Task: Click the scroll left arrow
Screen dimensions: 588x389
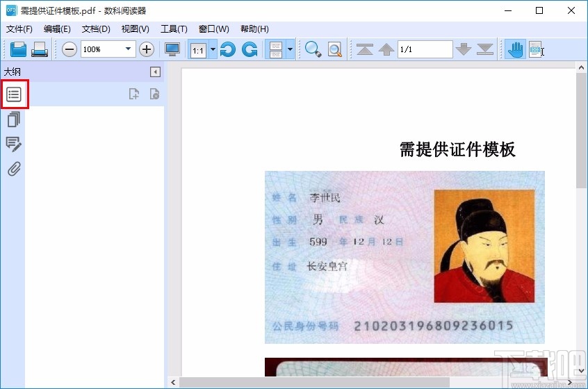Action: point(173,382)
